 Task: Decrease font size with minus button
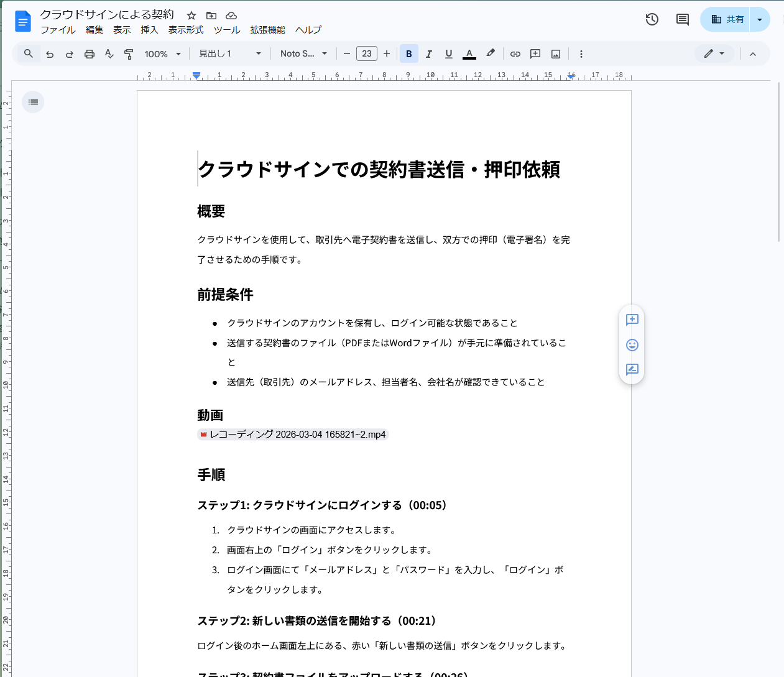(x=347, y=54)
